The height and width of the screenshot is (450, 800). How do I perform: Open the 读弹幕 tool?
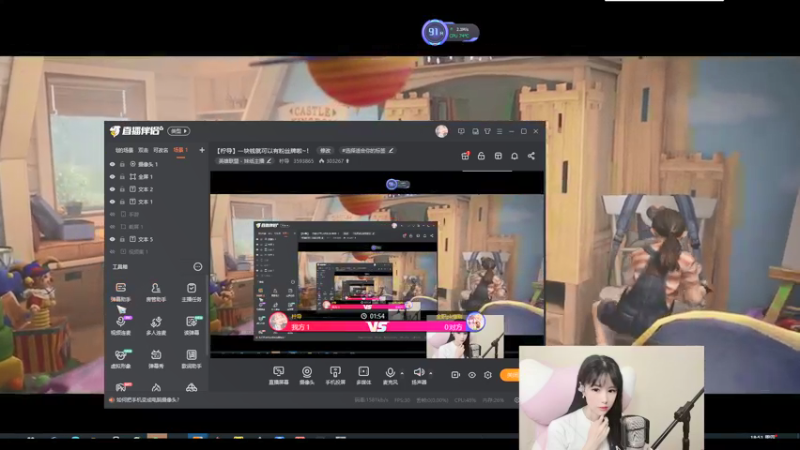[191, 326]
